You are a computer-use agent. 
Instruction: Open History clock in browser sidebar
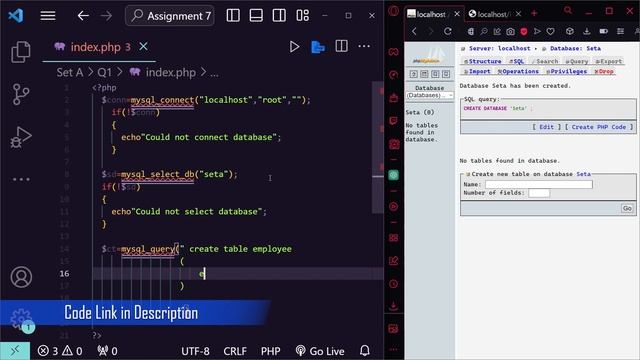tap(393, 284)
